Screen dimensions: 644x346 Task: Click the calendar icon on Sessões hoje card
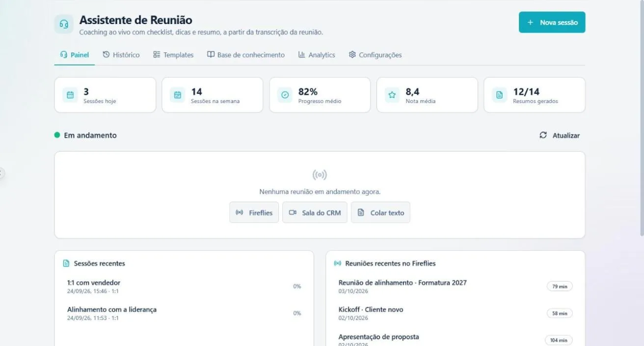70,95
